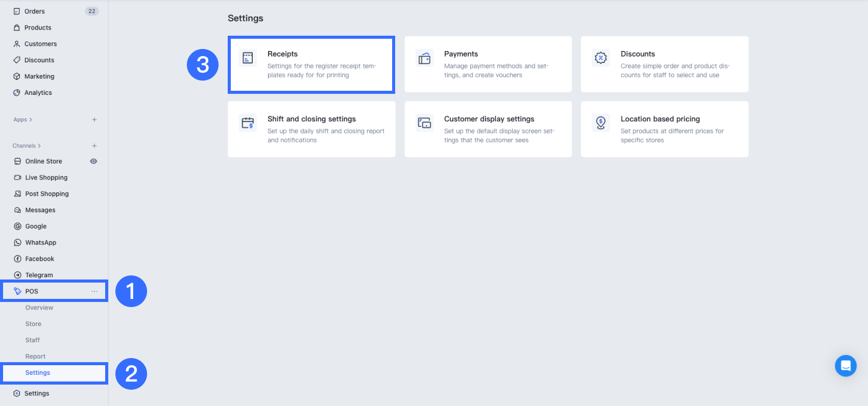
Task: Click the Shift and closing calendar icon
Action: [x=248, y=123]
